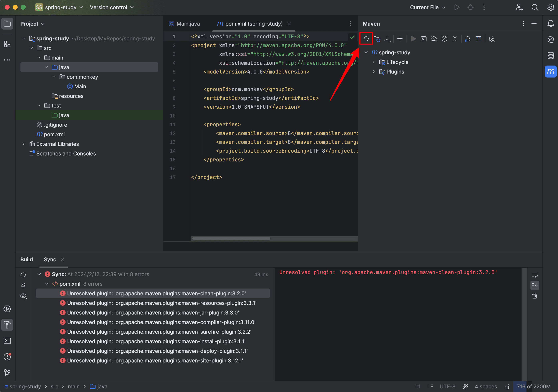Toggle Soft-Wrap in build output
Screen dimensions: 558x392
(535, 275)
